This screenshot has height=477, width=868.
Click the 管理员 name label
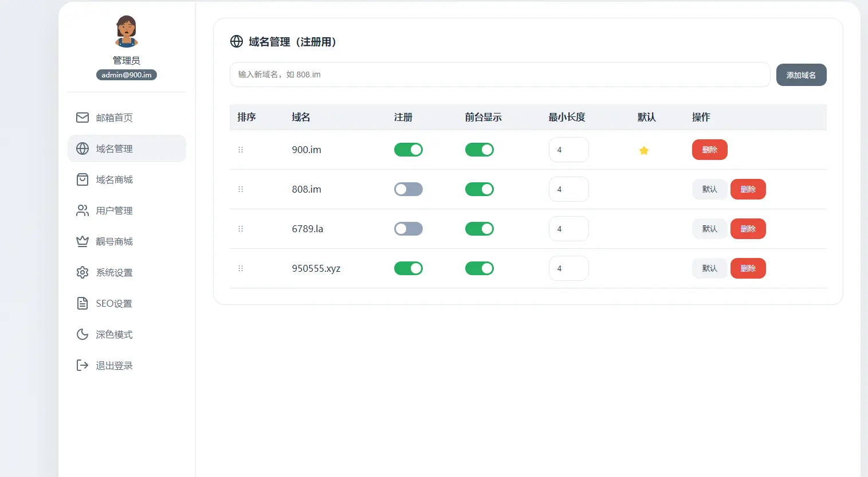127,60
